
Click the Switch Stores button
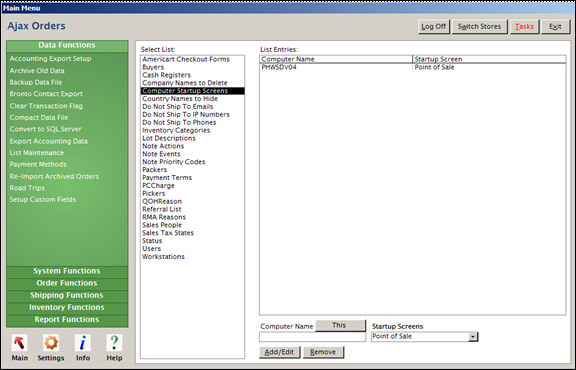[479, 27]
